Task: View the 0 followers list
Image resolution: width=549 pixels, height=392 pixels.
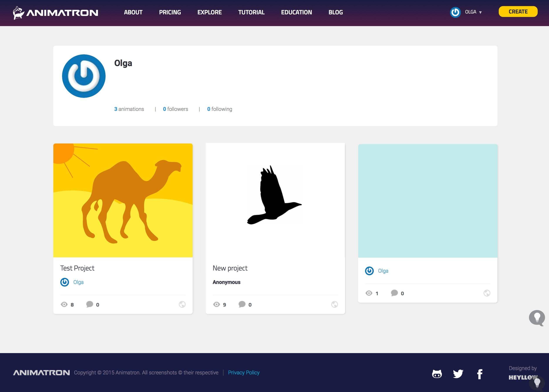Action: (x=175, y=109)
